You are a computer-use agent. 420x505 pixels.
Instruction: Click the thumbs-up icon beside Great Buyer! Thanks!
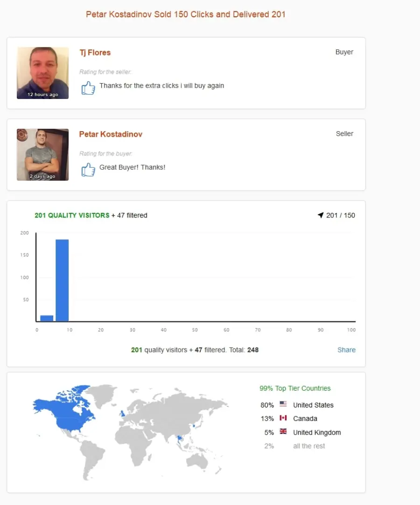(88, 169)
